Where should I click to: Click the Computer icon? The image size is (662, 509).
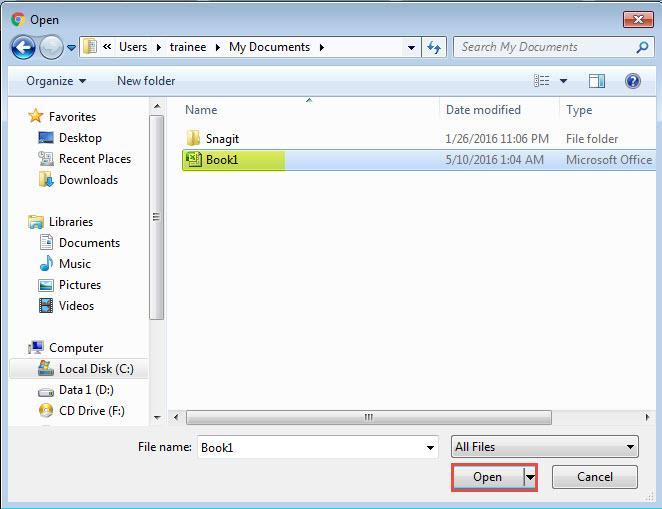point(35,347)
